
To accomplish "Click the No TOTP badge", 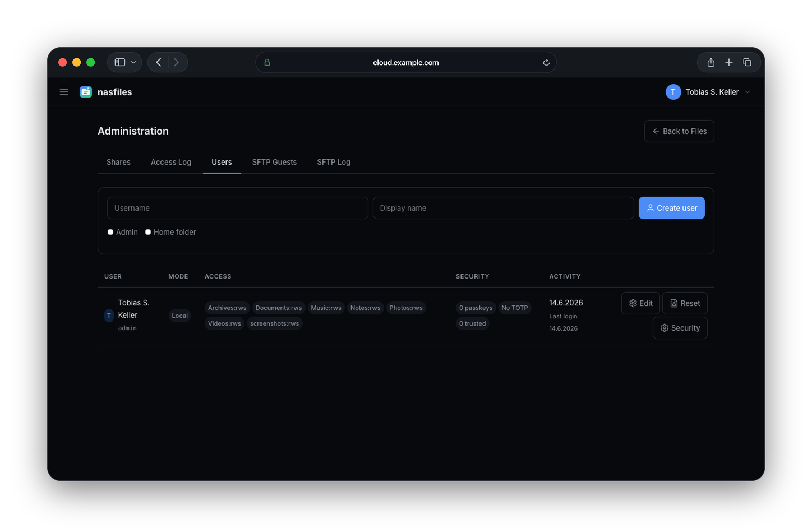I will click(x=514, y=308).
